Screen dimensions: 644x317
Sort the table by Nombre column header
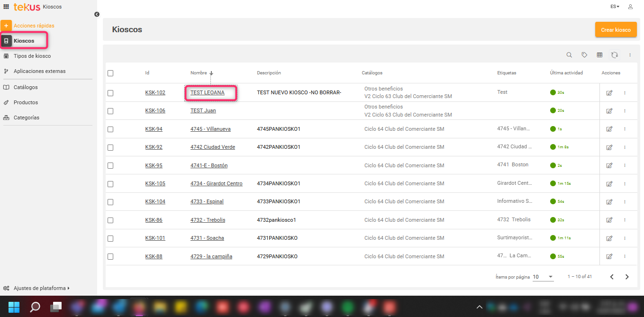[x=199, y=73]
